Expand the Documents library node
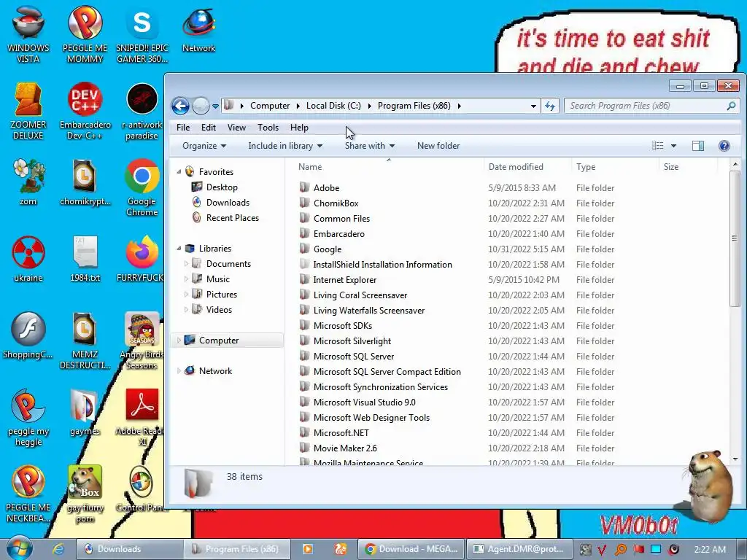747x560 pixels. [186, 263]
